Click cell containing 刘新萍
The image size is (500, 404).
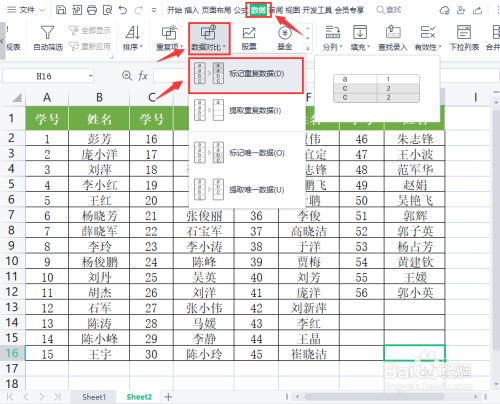(309, 308)
